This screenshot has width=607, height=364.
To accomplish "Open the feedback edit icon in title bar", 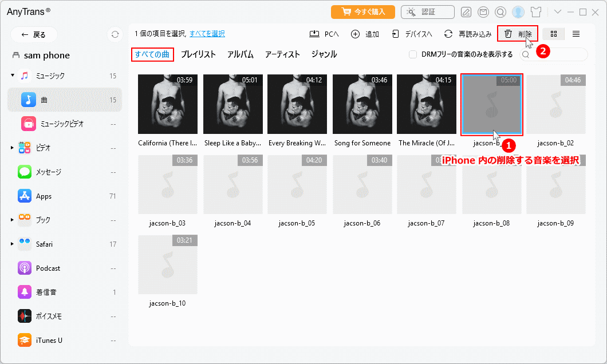I will coord(466,13).
